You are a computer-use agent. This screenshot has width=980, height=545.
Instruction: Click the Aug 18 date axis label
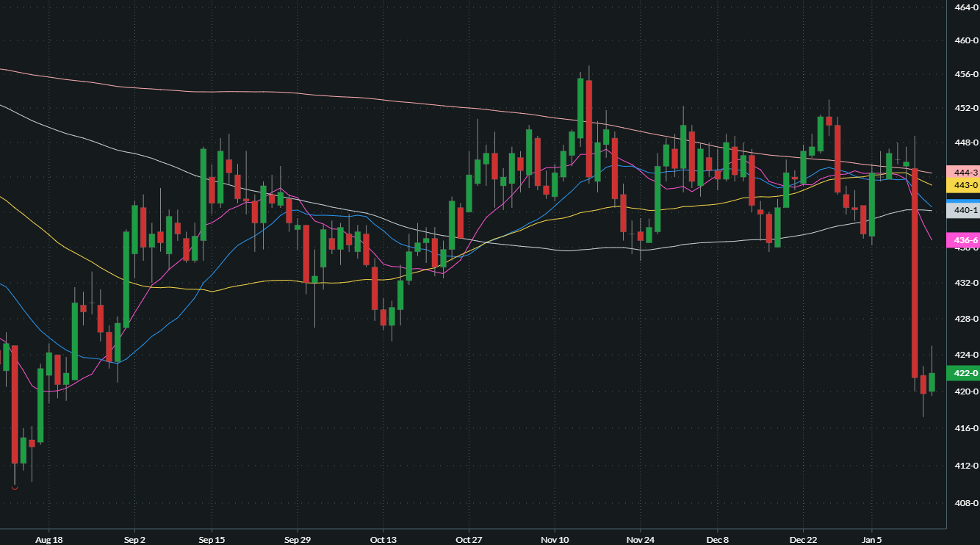tap(48, 539)
